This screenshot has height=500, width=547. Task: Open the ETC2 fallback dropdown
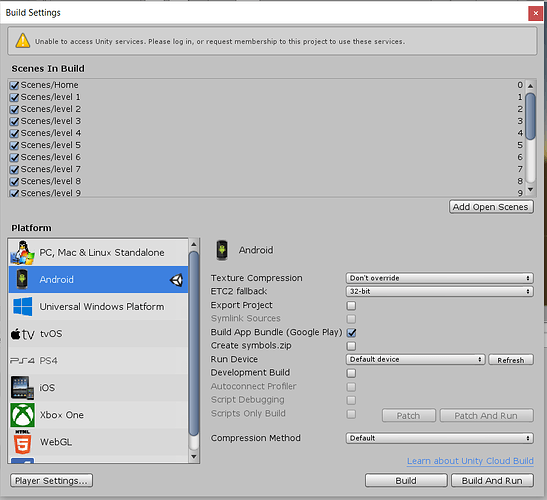tap(440, 291)
